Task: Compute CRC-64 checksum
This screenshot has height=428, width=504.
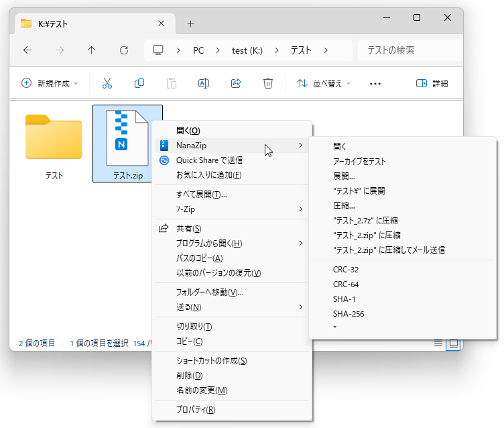Action: click(402, 284)
